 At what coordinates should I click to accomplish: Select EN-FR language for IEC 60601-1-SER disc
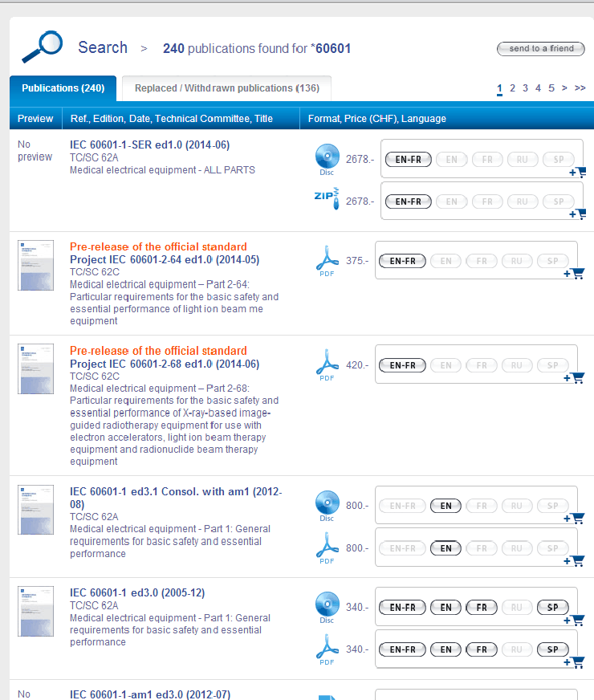pyautogui.click(x=409, y=160)
